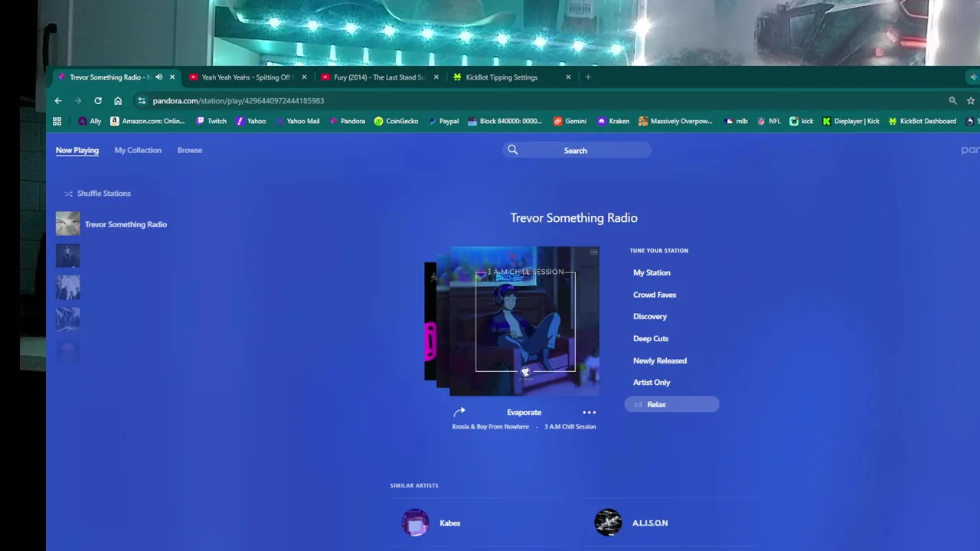The image size is (980, 551).
Task: Share the track with the arrow icon
Action: tap(459, 412)
